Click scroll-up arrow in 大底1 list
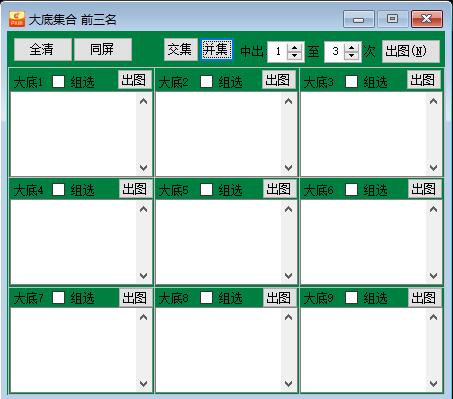 (x=144, y=101)
